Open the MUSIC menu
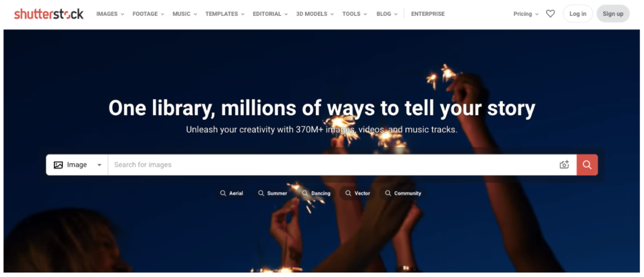This screenshot has height=277, width=644. click(x=185, y=14)
